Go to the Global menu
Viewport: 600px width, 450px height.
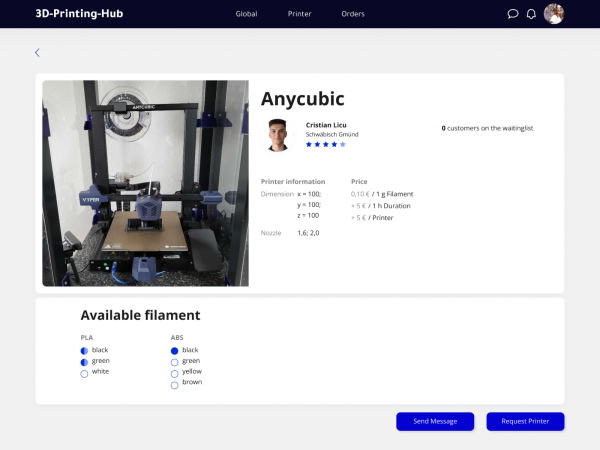pos(246,14)
